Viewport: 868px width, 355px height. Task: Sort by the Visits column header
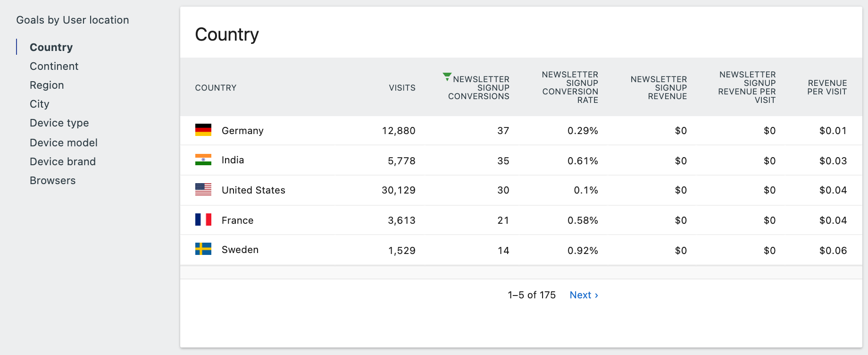pyautogui.click(x=402, y=88)
